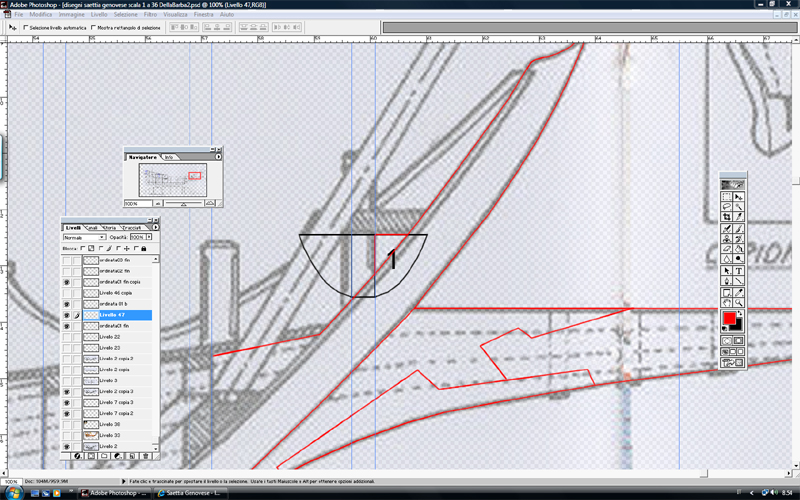The image size is (800, 500).
Task: Click the Navigatore preview thumbnail
Action: [x=172, y=178]
